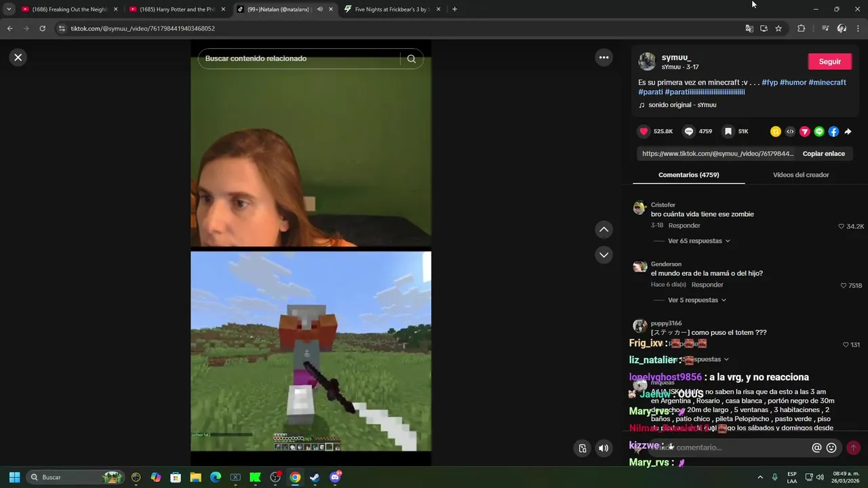Follow symuu_ with the Seguir button

[x=829, y=62]
